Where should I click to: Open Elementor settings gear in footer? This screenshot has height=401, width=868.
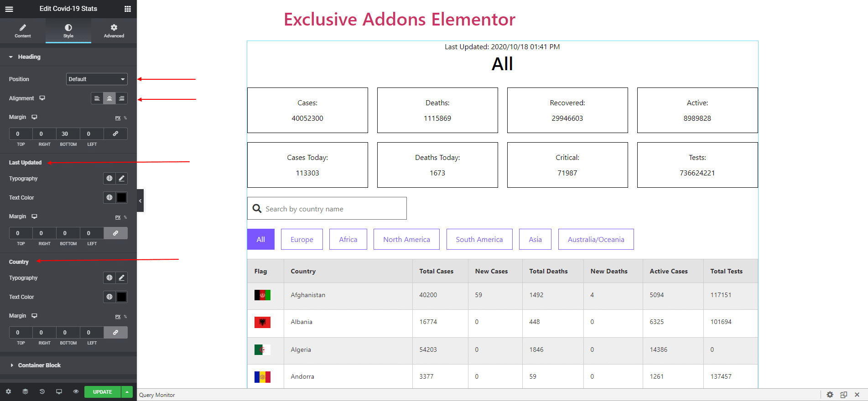click(x=8, y=391)
